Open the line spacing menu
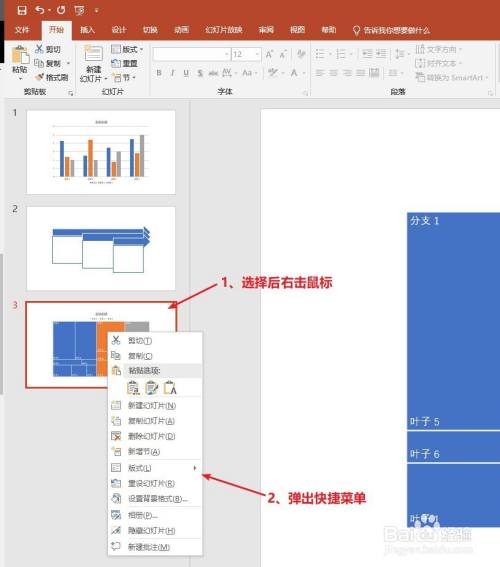Viewport: 500px width, 567px height. (402, 54)
